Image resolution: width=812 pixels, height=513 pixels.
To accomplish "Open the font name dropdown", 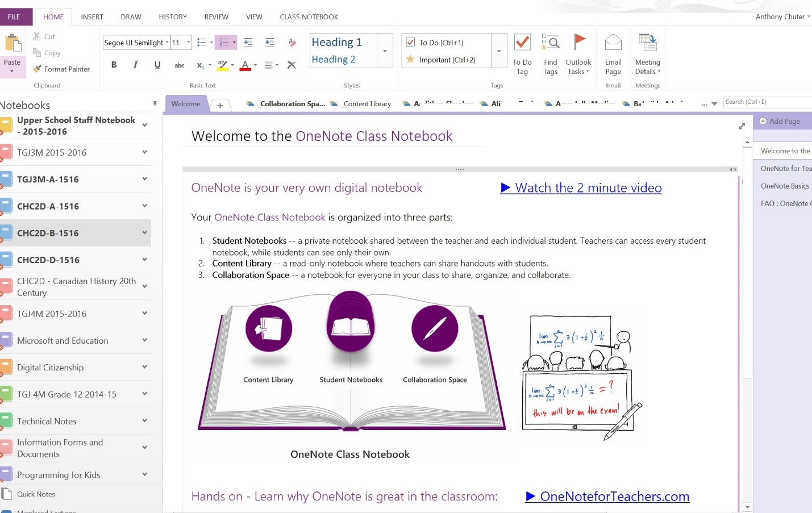I will pyautogui.click(x=167, y=43).
